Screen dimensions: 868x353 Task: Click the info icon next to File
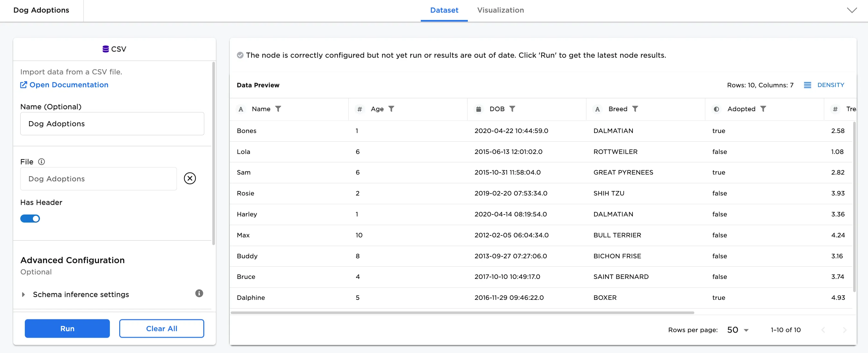tap(42, 162)
